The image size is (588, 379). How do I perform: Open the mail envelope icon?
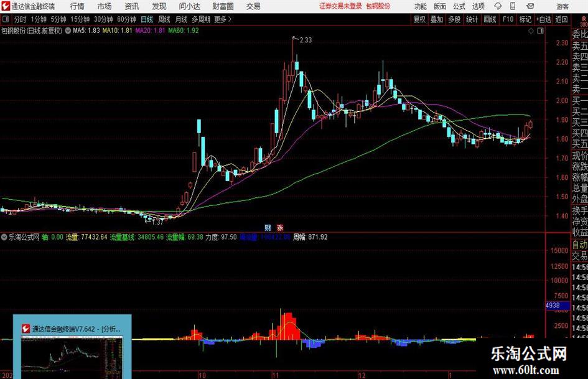(530, 6)
